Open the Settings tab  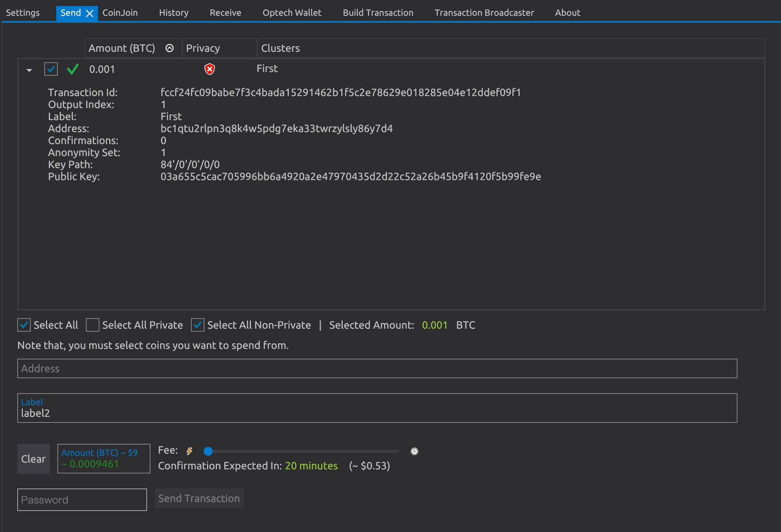click(x=23, y=13)
